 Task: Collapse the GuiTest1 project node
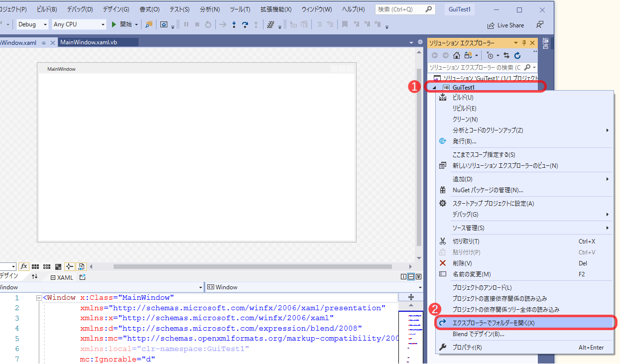435,87
